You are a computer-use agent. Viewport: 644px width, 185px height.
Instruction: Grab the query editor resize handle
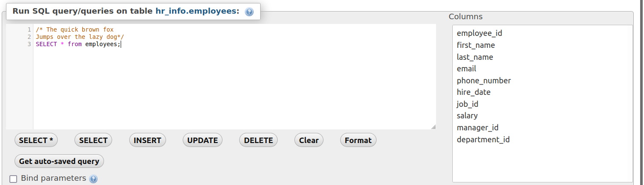[x=433, y=126]
